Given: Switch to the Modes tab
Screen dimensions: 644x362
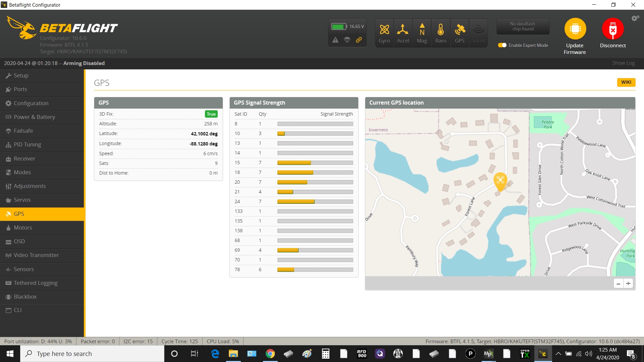Looking at the screenshot, I should tap(42, 172).
